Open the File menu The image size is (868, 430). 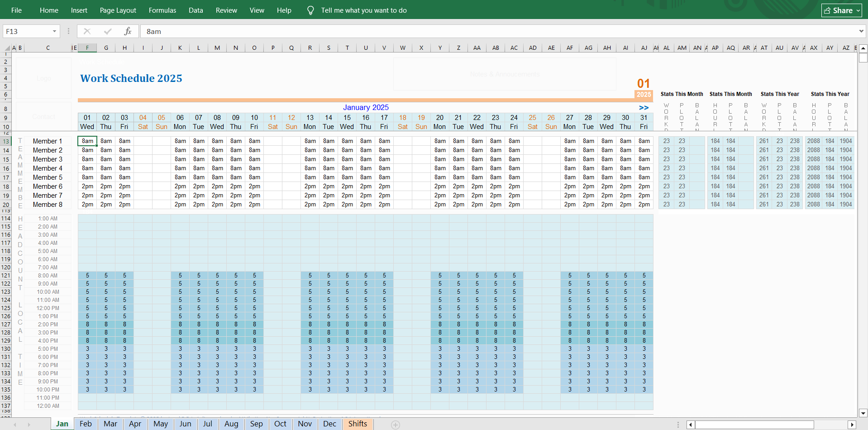(x=16, y=10)
